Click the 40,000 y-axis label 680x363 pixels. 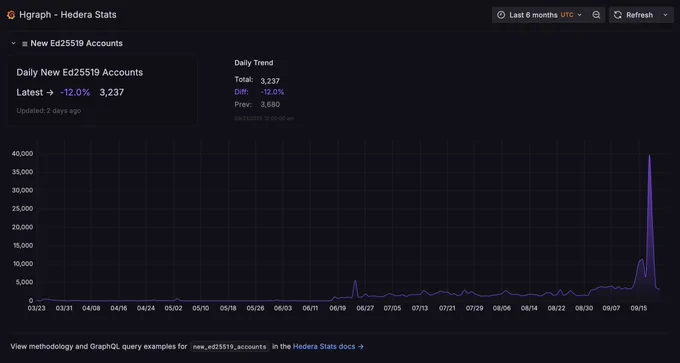23,154
